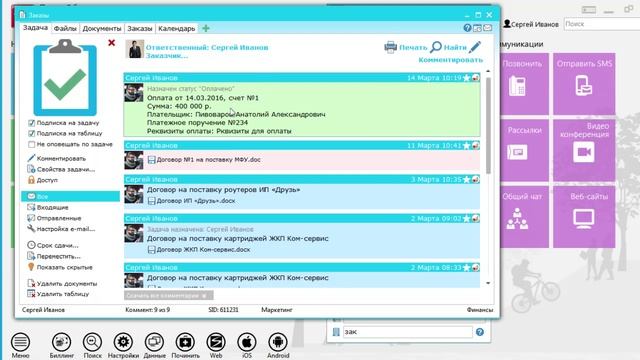Click Финансы in status bar
The width and height of the screenshot is (640, 360).
tap(480, 310)
